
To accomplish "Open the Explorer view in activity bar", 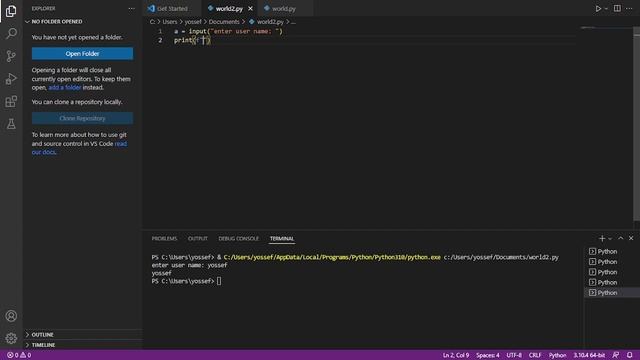I will 11,11.
